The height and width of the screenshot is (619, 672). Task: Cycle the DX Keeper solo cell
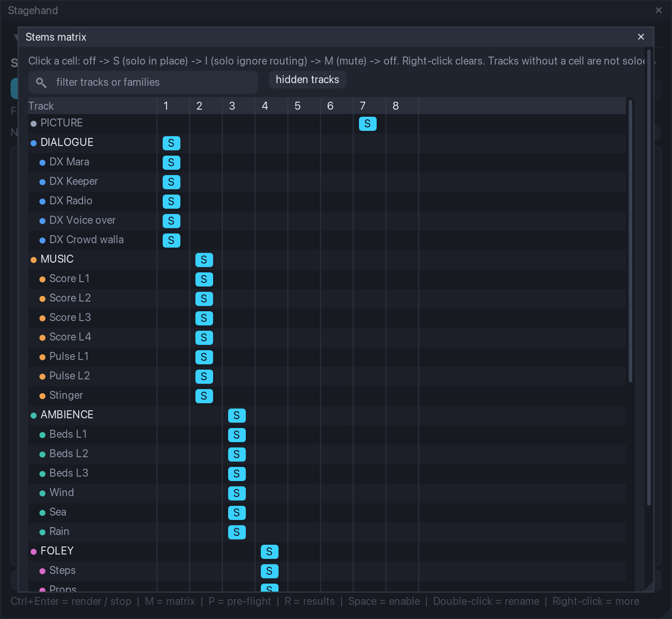[x=172, y=182]
